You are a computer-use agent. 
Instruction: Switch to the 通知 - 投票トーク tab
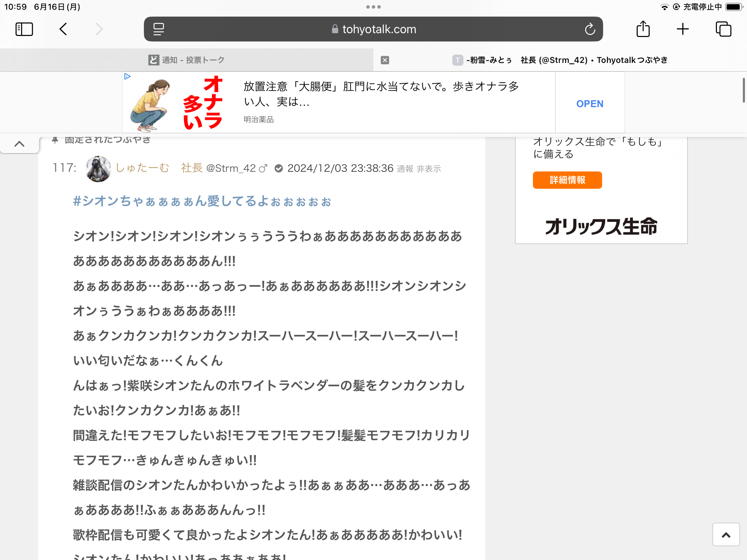coord(187,60)
